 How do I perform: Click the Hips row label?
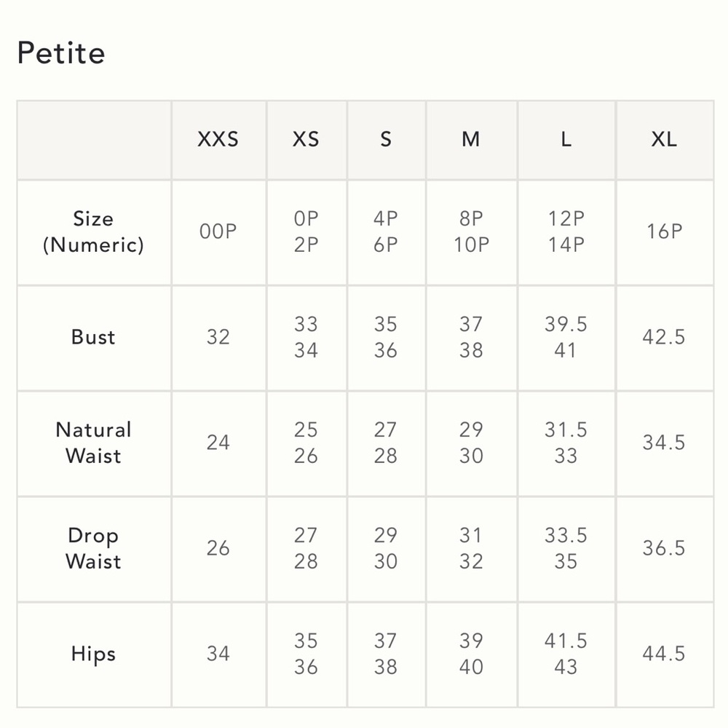click(93, 654)
